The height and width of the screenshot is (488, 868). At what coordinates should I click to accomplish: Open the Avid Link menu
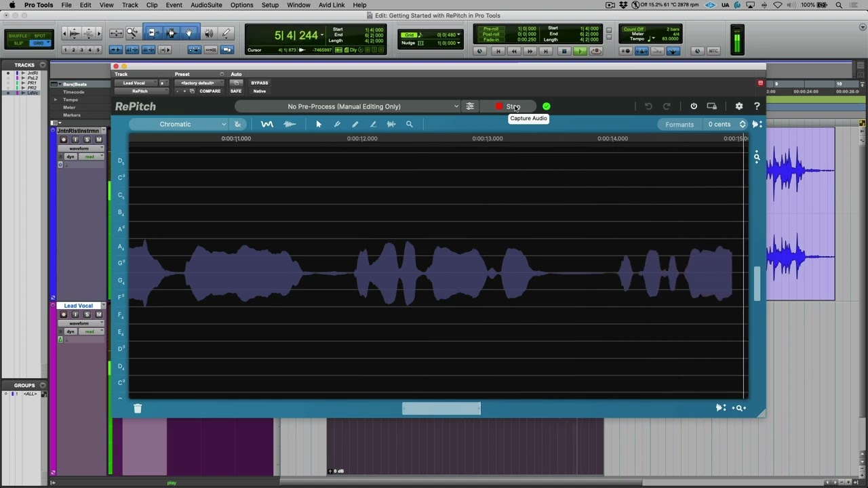332,5
